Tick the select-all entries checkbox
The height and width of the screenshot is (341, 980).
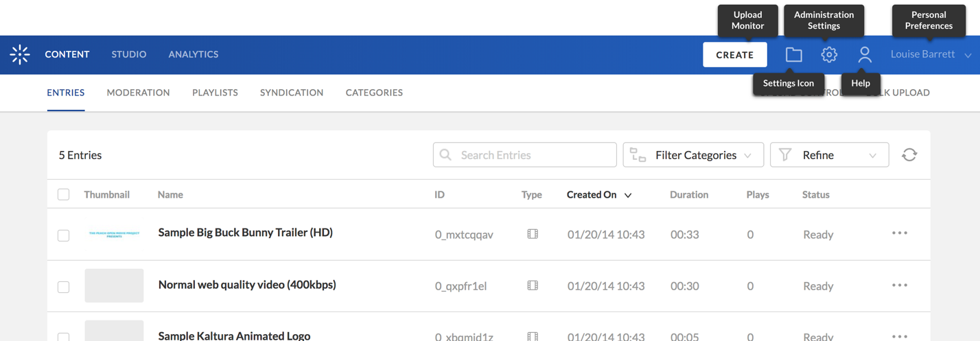pos(64,194)
